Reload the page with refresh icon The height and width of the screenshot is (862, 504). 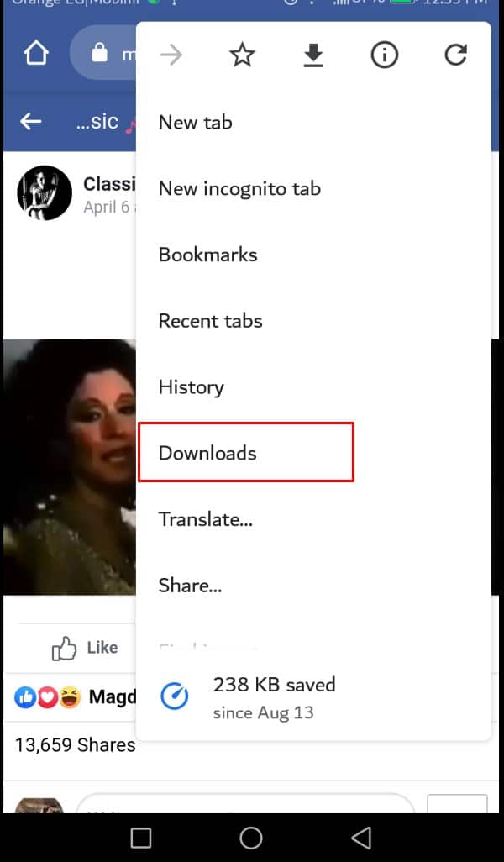[x=455, y=55]
